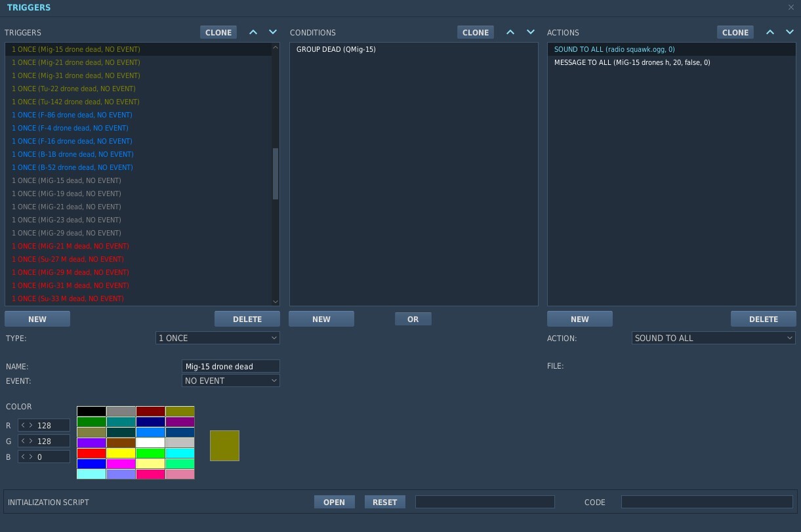The height and width of the screenshot is (532, 801).
Task: Delete the selected action
Action: pyautogui.click(x=764, y=319)
